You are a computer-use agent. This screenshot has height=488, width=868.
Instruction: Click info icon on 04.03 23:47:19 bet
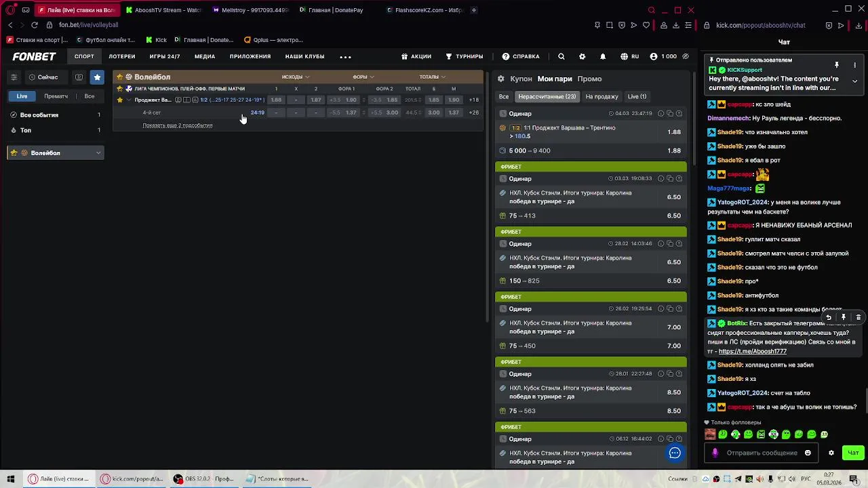(x=661, y=114)
